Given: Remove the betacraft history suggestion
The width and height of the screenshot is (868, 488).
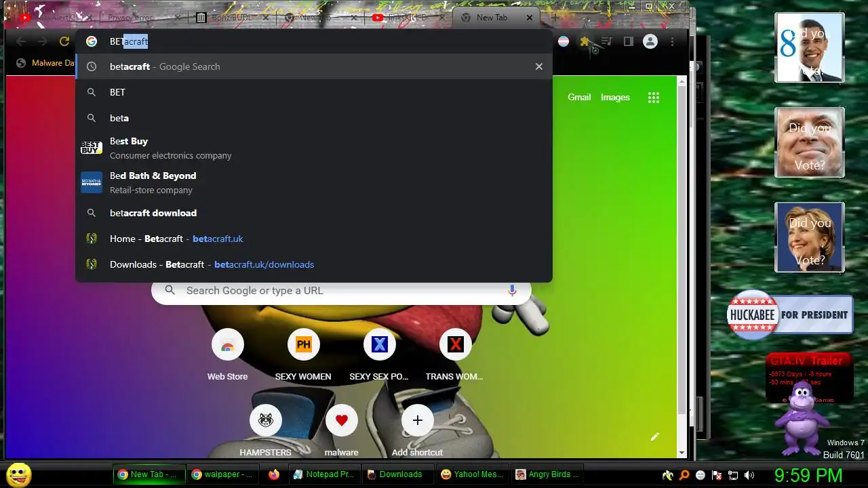Looking at the screenshot, I should click(539, 66).
